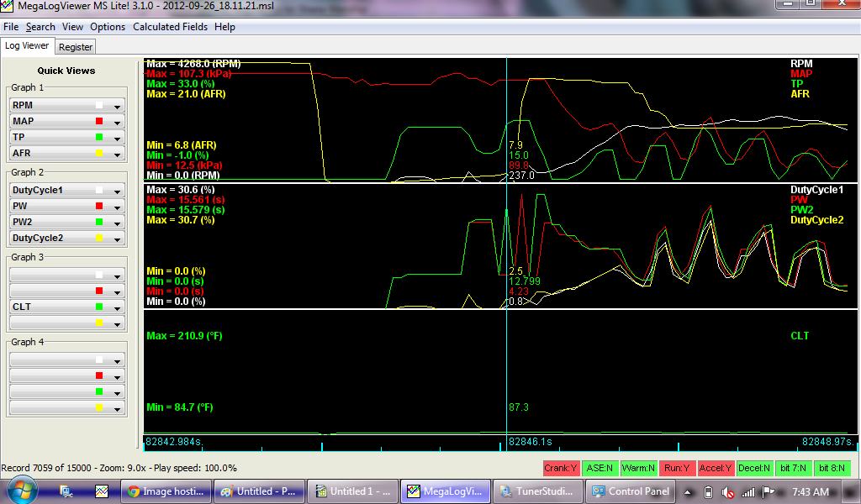Click the 82848.97s end time label

pyautogui.click(x=828, y=442)
